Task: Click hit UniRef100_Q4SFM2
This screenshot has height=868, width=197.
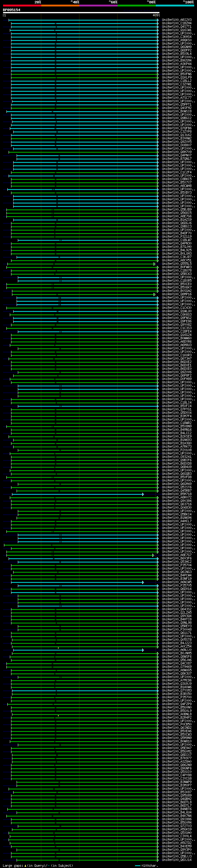Action: 176,108
